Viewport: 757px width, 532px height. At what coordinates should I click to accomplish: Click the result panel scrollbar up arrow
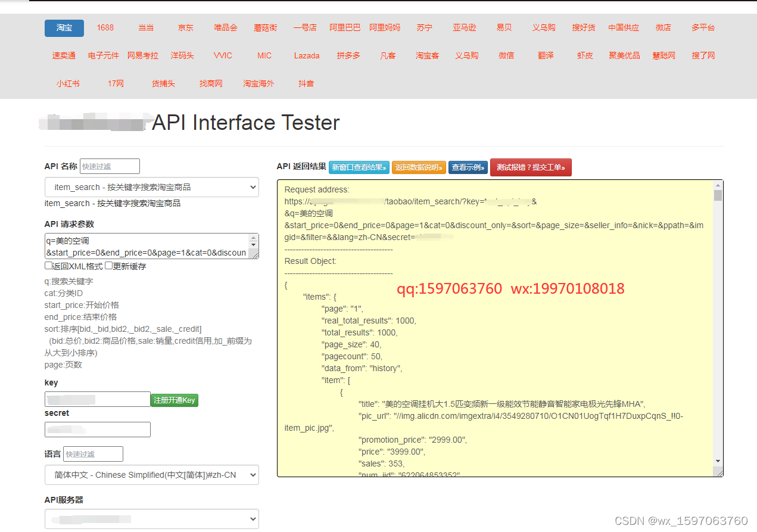coord(718,185)
